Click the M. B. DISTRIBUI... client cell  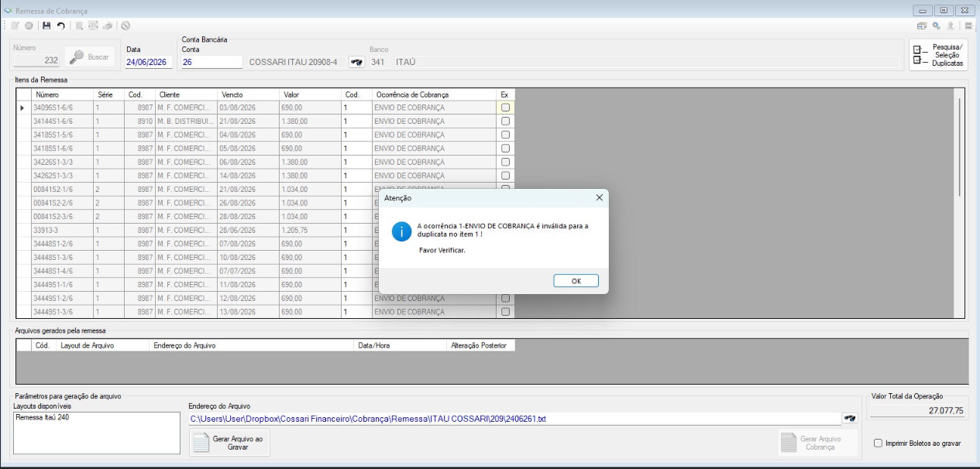pyautogui.click(x=186, y=122)
